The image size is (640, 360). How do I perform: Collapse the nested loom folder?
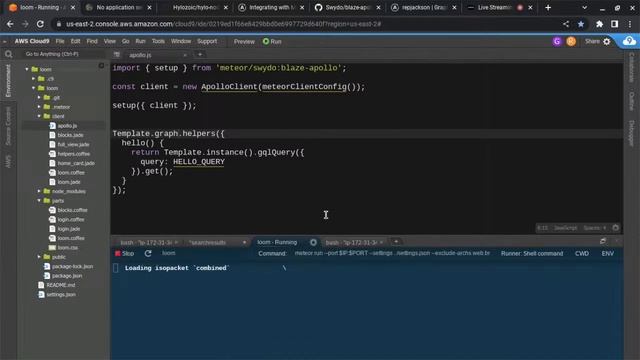coord(33,88)
